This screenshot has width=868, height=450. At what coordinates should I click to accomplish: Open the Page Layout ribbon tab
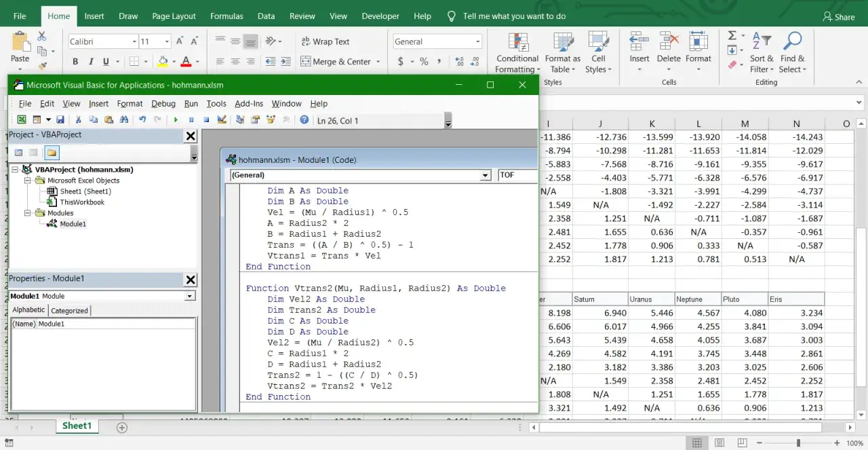(x=174, y=16)
